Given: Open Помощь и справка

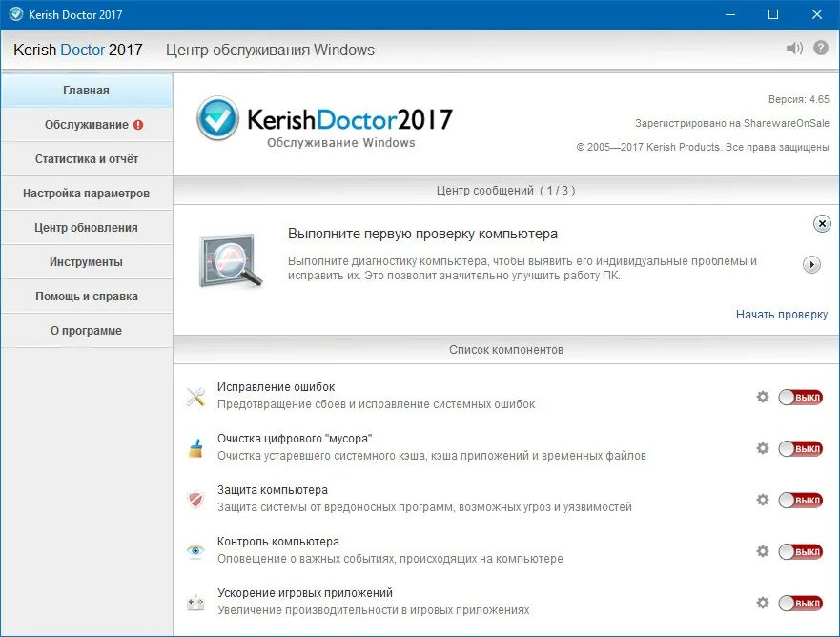Looking at the screenshot, I should (x=87, y=297).
